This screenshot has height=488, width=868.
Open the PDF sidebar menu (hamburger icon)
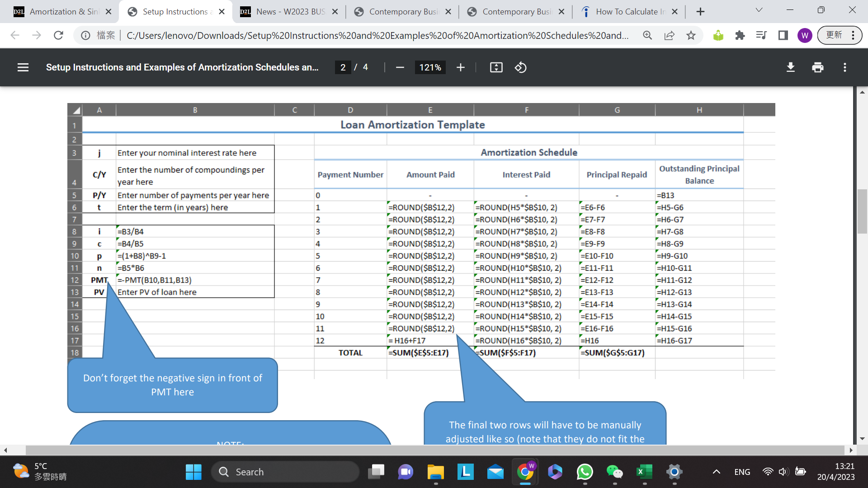tap(23, 67)
